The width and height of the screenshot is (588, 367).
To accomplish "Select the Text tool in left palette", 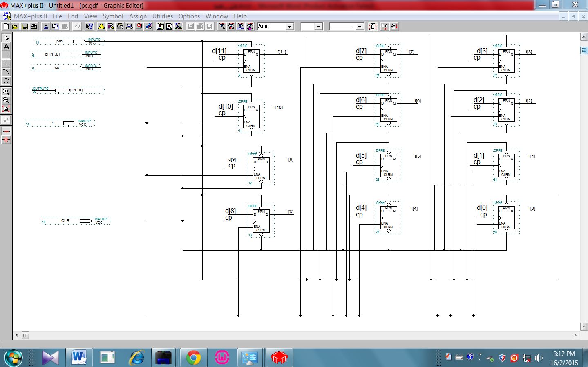I will tap(6, 47).
